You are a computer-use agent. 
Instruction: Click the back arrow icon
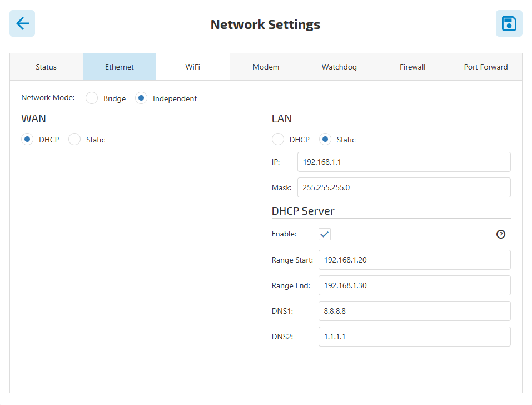pos(22,23)
